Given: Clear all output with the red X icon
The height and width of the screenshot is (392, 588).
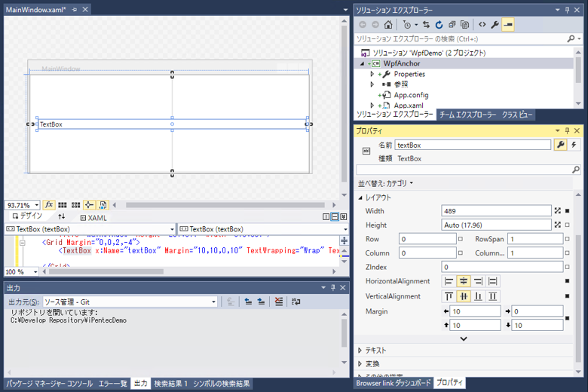Looking at the screenshot, I should (x=279, y=302).
